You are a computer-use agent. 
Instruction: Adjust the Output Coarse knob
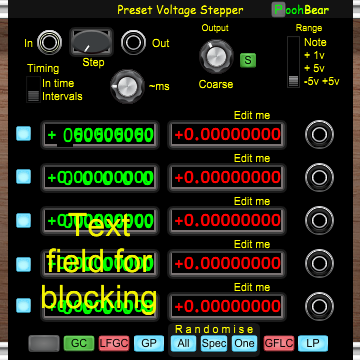216,57
